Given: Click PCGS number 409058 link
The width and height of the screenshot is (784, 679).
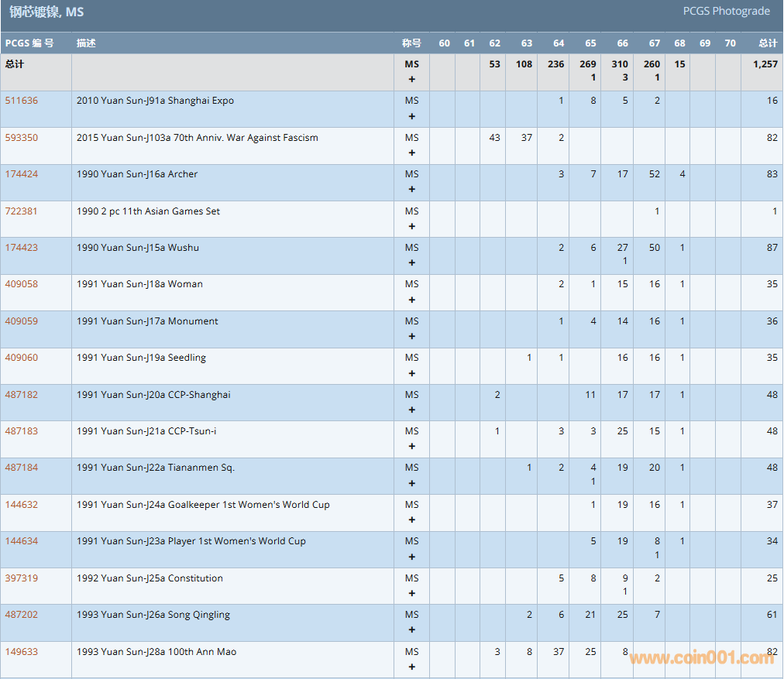Looking at the screenshot, I should point(22,284).
